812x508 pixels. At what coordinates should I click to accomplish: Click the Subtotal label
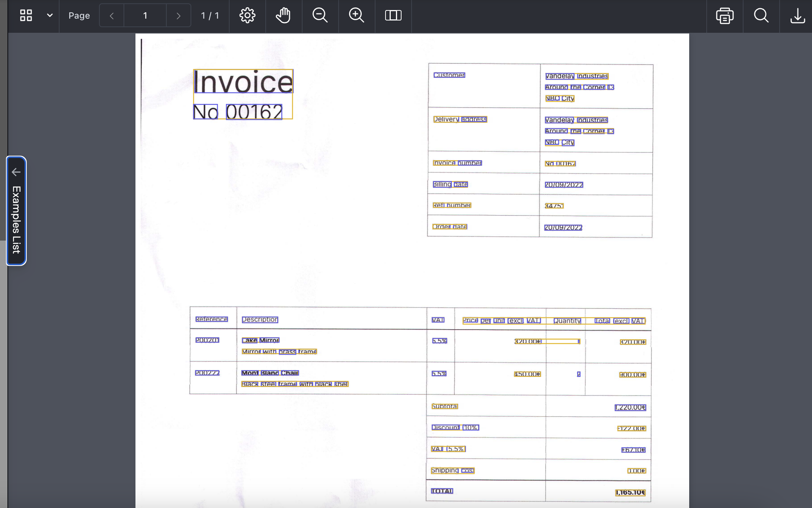tap(445, 406)
